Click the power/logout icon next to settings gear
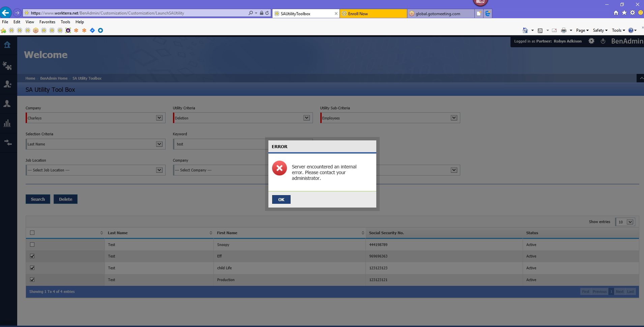644x327 pixels. [603, 41]
